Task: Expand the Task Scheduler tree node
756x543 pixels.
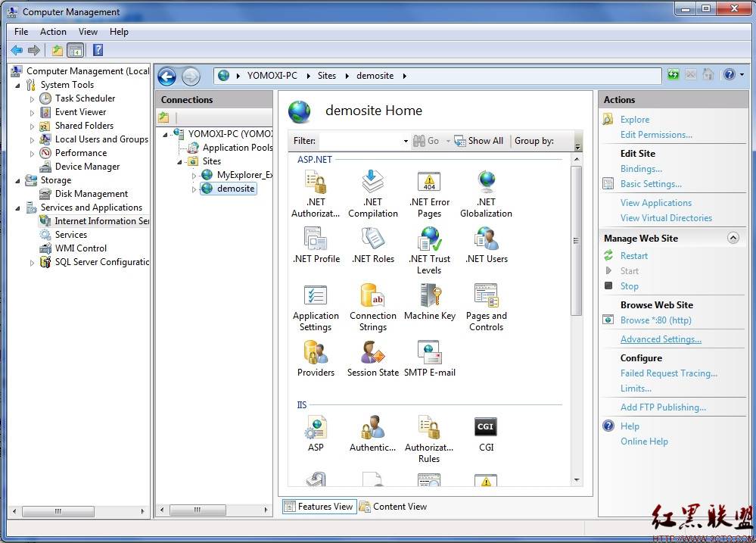Action: (32, 98)
